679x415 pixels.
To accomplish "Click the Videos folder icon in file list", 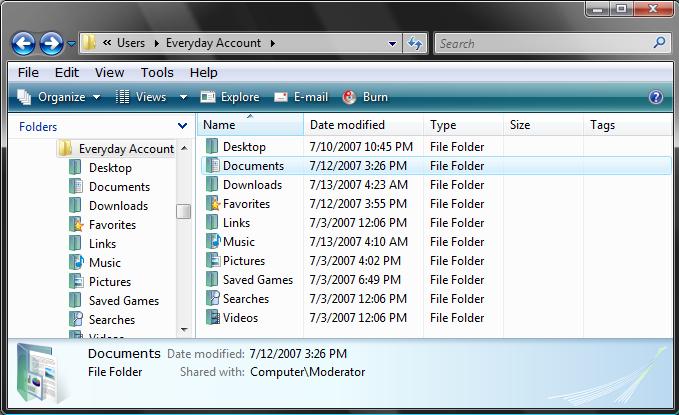I will point(212,318).
